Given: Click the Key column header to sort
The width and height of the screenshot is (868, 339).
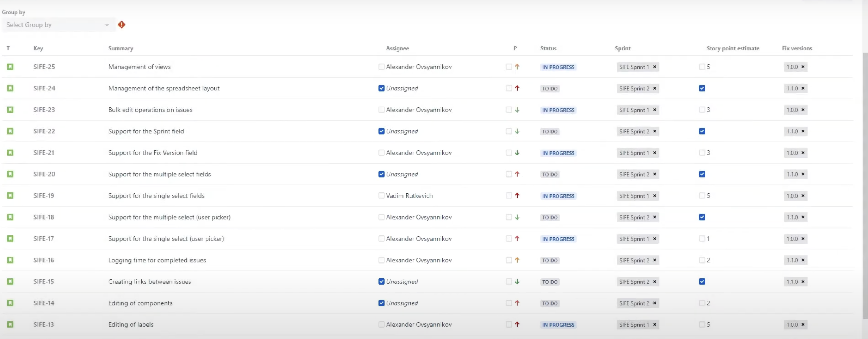Looking at the screenshot, I should 38,48.
